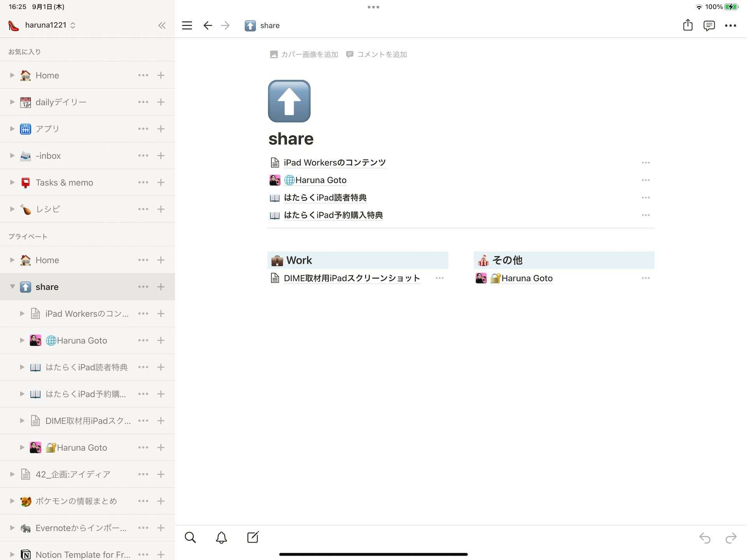This screenshot has height=560, width=747.
Task: Open the hamburger menu icon
Action: click(187, 26)
